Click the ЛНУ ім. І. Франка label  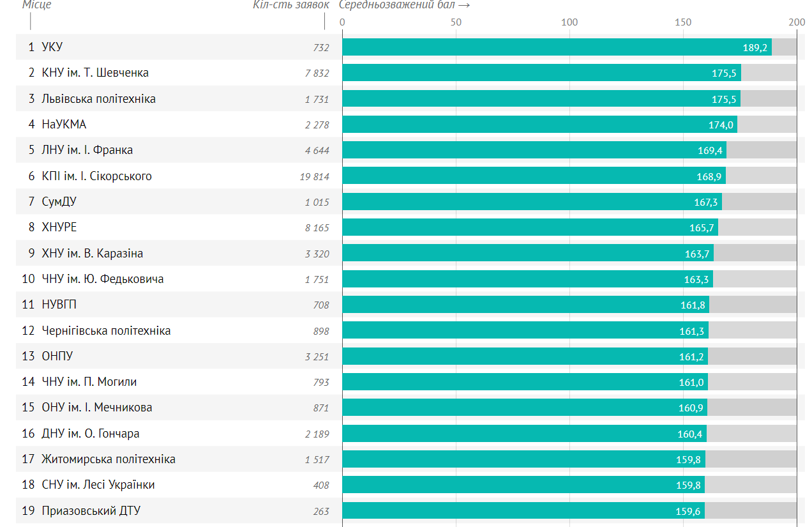tap(87, 150)
